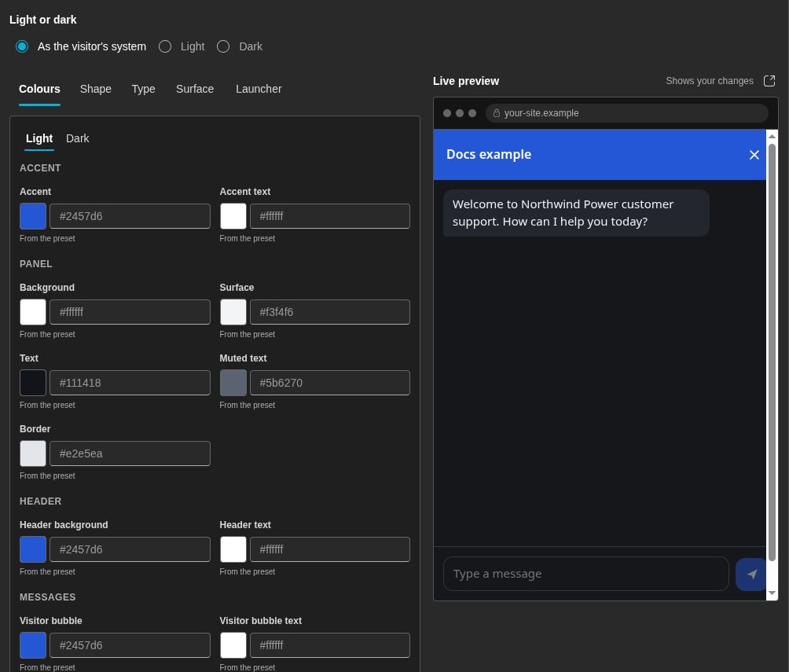
Task: Click the welcome message bubble
Action: (x=576, y=213)
